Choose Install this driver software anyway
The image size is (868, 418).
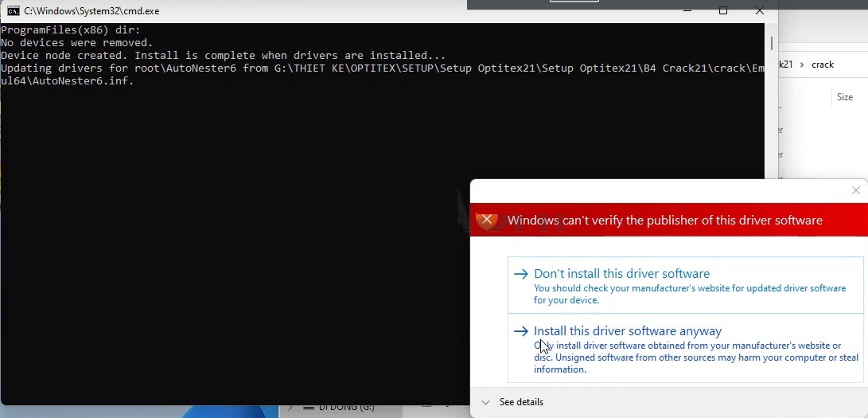[628, 331]
